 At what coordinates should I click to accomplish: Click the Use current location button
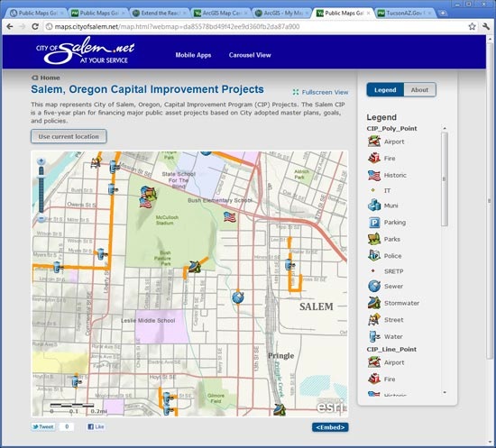click(x=69, y=136)
